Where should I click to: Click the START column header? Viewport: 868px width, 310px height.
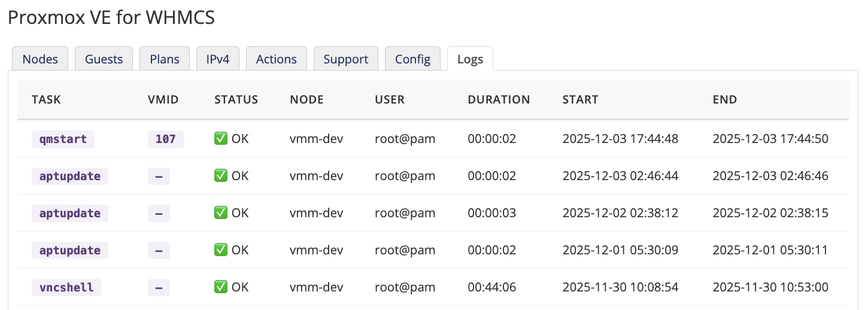tap(580, 100)
